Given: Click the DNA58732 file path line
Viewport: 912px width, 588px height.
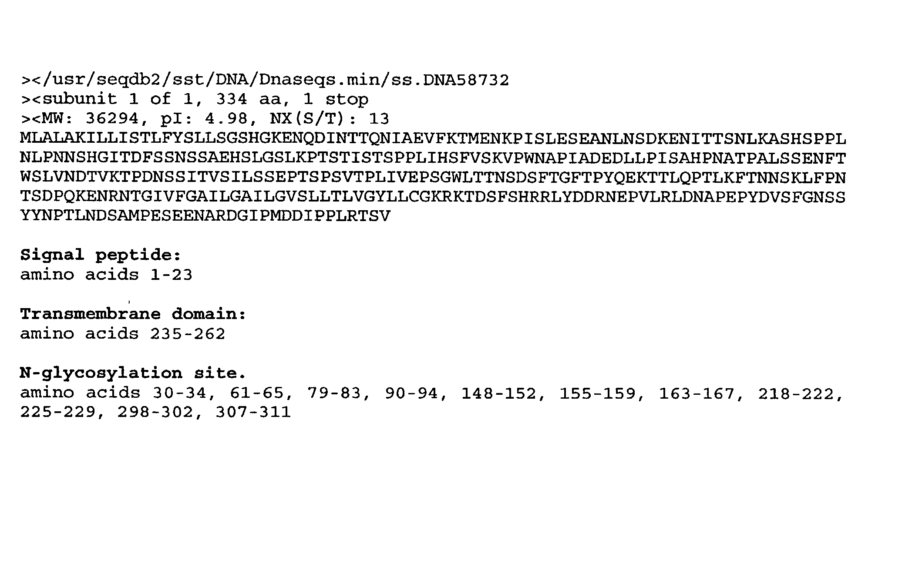Looking at the screenshot, I should click(x=265, y=80).
